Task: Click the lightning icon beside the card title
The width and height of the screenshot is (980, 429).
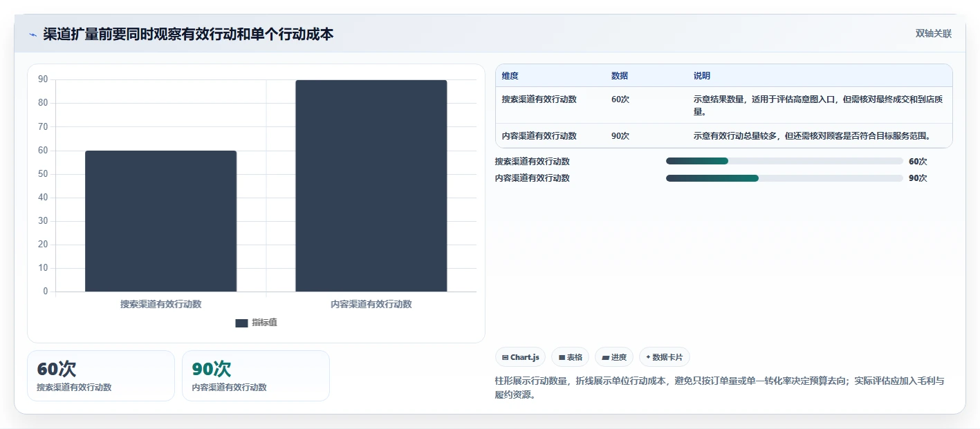Action: click(33, 35)
